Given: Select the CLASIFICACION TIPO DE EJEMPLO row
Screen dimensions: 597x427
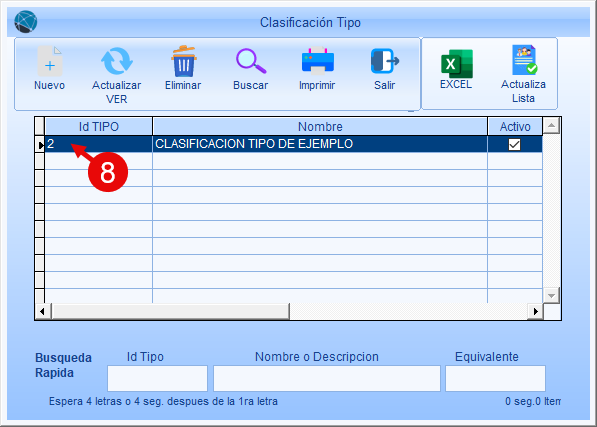Looking at the screenshot, I should click(x=294, y=144).
